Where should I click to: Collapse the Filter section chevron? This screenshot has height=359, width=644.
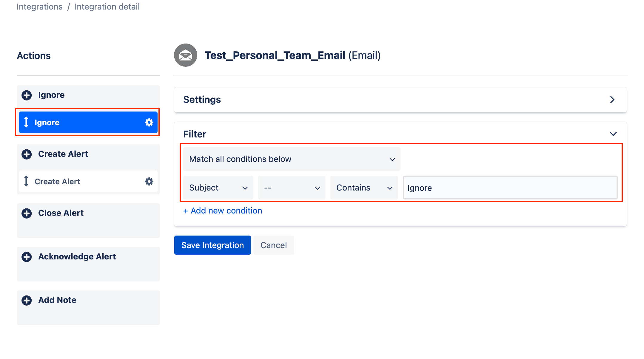tap(613, 134)
